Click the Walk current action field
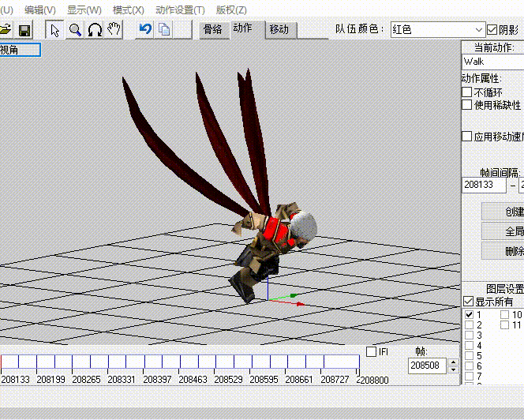This screenshot has height=420, width=524. click(493, 62)
